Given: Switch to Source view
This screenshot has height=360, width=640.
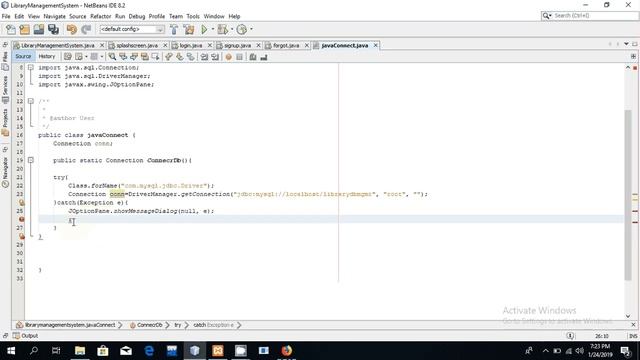Looking at the screenshot, I should point(23,56).
